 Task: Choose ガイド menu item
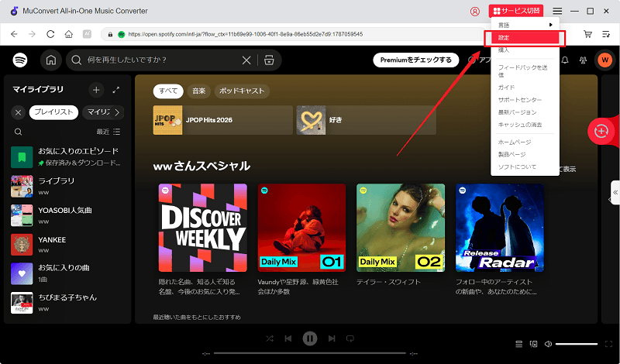(525, 88)
